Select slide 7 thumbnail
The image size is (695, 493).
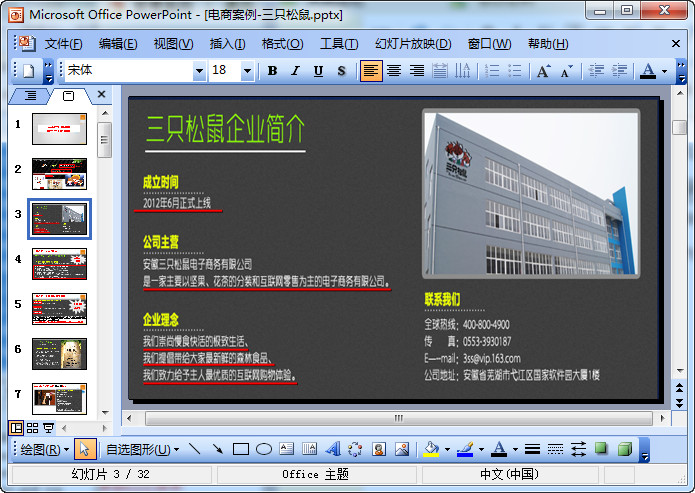click(x=59, y=399)
